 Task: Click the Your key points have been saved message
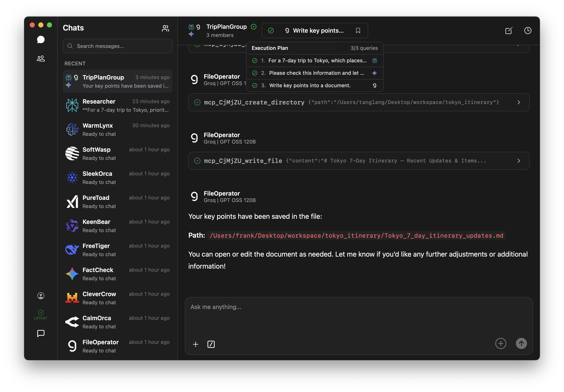[255, 216]
